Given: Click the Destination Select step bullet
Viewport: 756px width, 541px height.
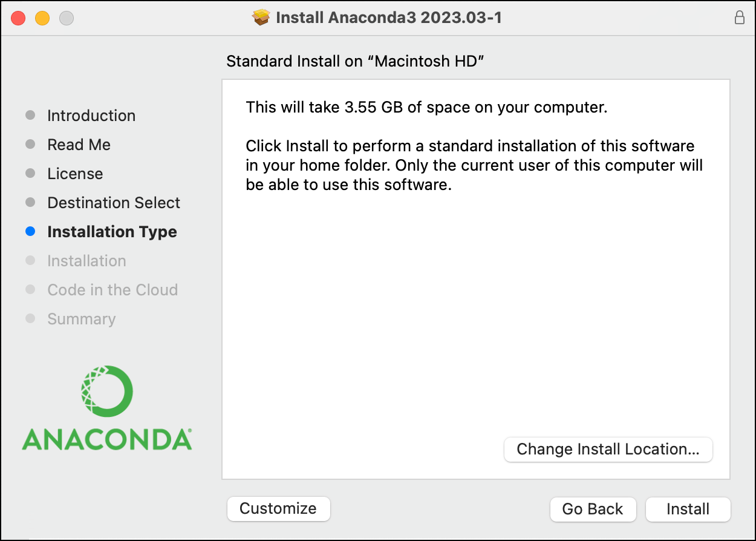Looking at the screenshot, I should (30, 203).
